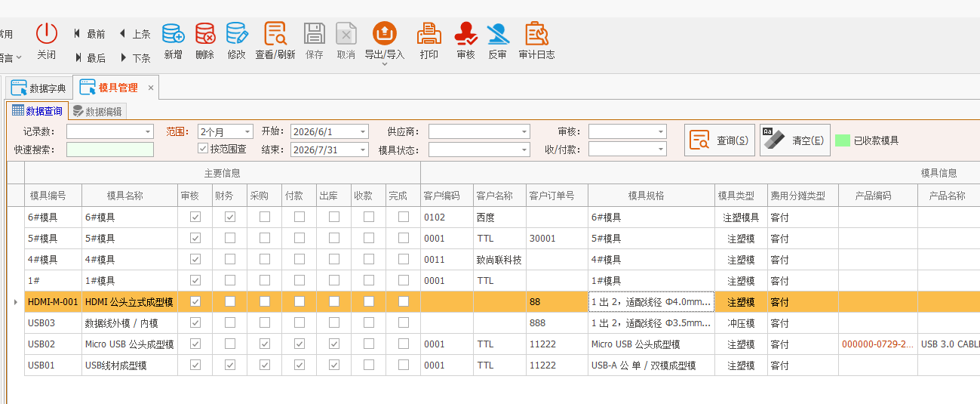
Task: Click the Un-audit (反审) icon
Action: tap(497, 33)
